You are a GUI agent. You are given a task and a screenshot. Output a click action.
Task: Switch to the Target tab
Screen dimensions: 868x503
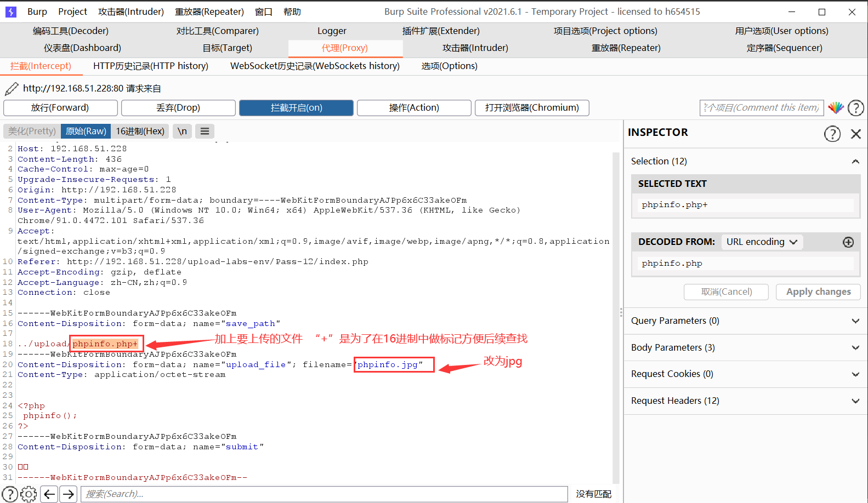pyautogui.click(x=228, y=48)
